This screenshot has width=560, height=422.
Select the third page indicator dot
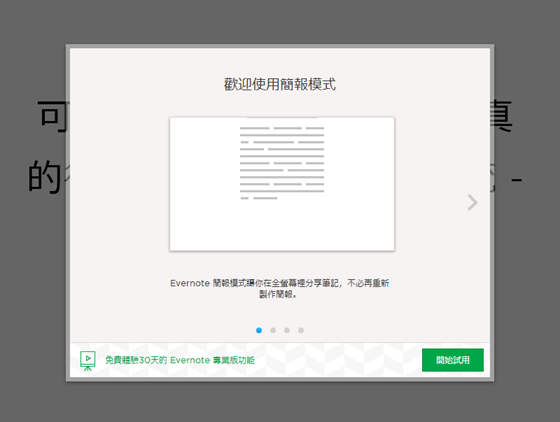[287, 330]
